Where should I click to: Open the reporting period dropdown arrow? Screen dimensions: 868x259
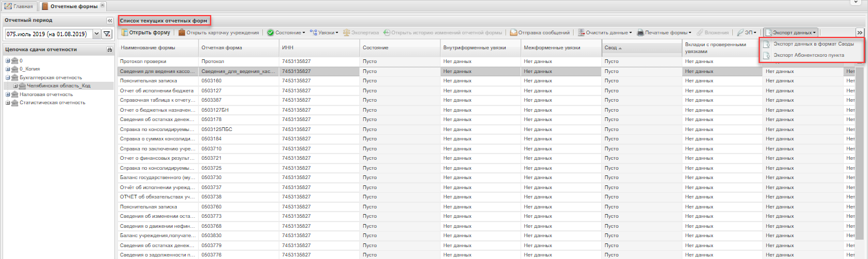(x=97, y=34)
